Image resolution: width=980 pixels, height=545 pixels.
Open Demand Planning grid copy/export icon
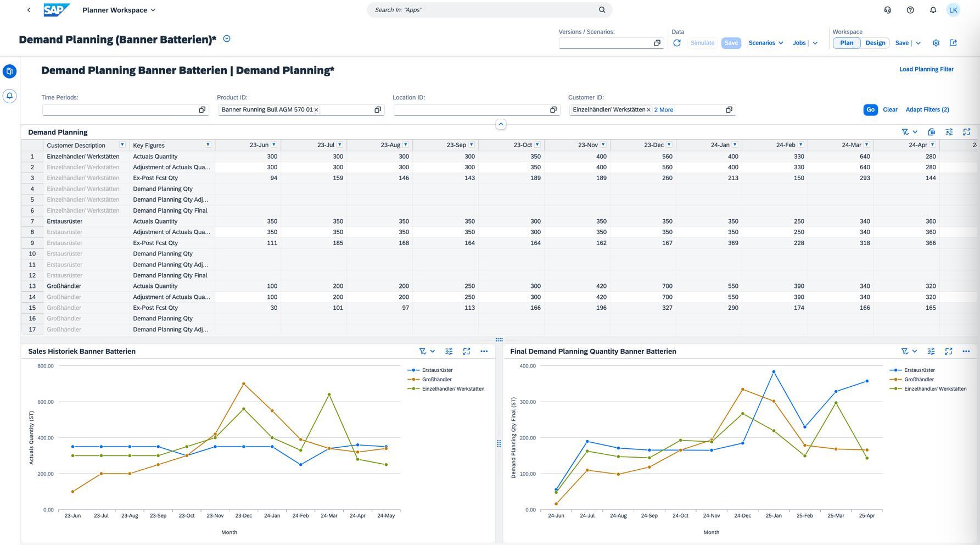931,132
